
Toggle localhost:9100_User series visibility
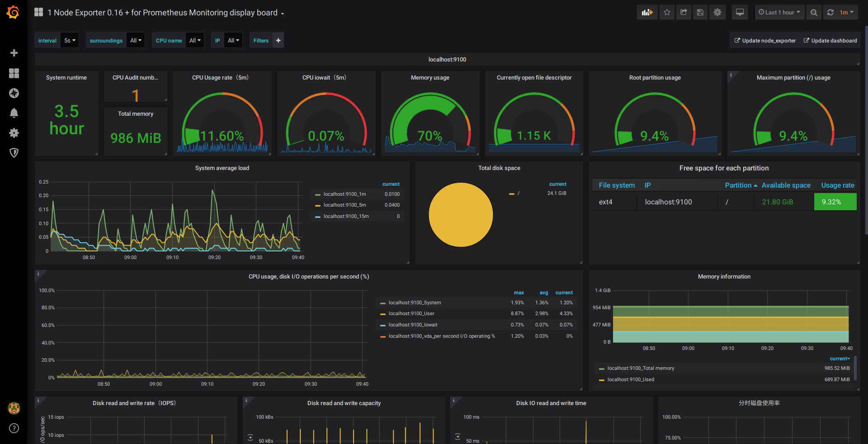[x=411, y=314]
